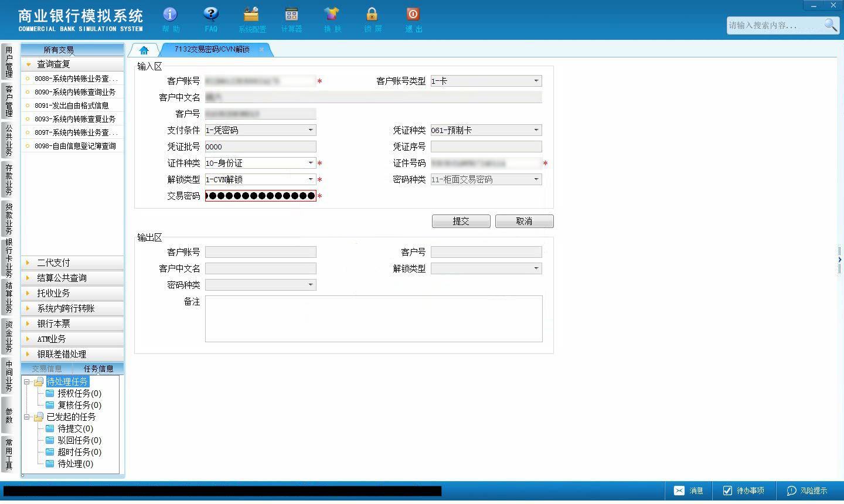This screenshot has height=504, width=844.
Task: Switch to the 用户管理 side tab
Action: 8,62
